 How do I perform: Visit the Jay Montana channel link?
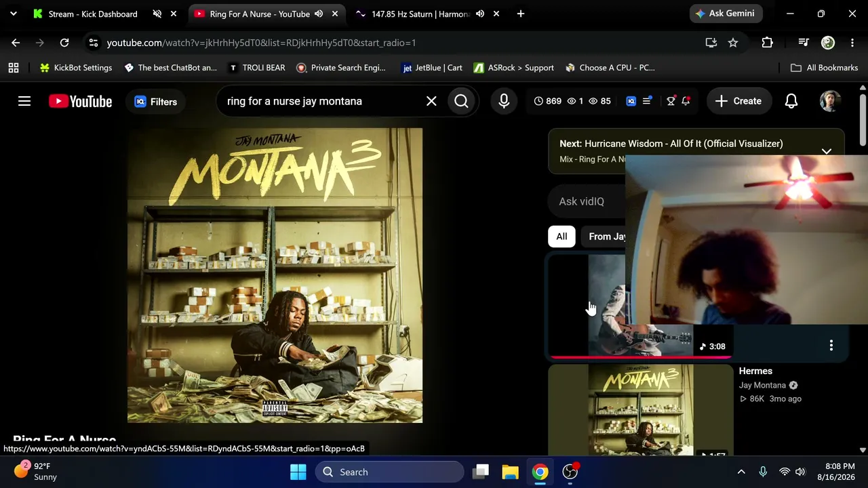tap(762, 385)
